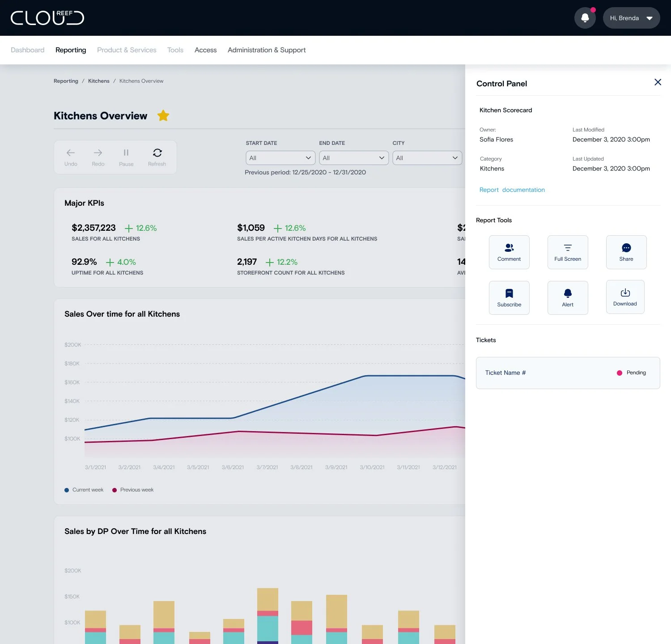Refresh the report data
Image resolution: width=671 pixels, height=644 pixels.
point(157,157)
